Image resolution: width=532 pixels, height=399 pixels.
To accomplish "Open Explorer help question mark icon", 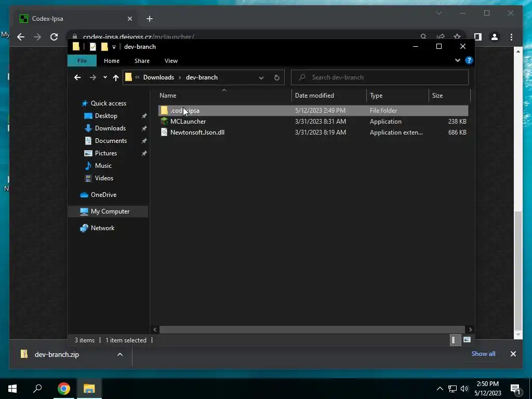I will click(469, 60).
